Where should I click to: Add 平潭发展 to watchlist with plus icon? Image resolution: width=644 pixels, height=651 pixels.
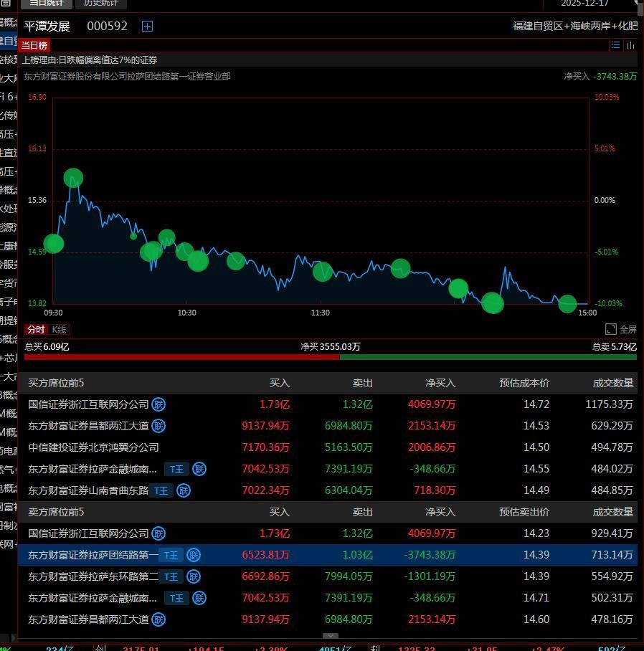click(x=147, y=26)
